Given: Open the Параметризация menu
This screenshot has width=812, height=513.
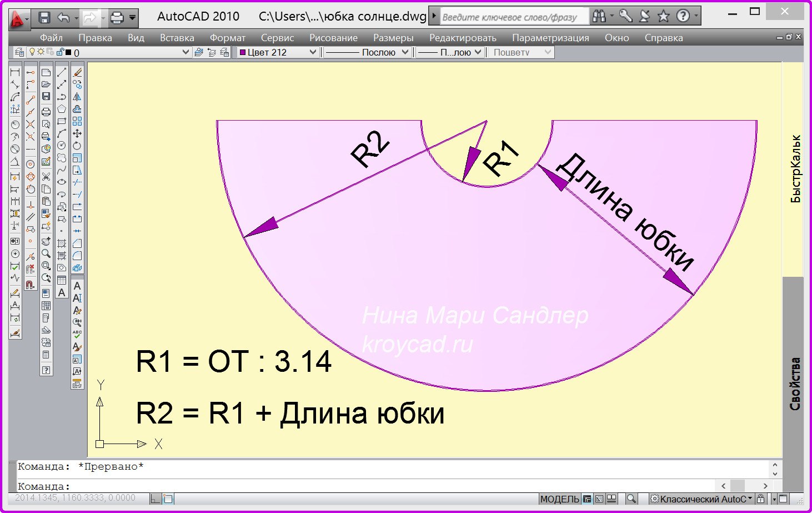Looking at the screenshot, I should pyautogui.click(x=550, y=38).
